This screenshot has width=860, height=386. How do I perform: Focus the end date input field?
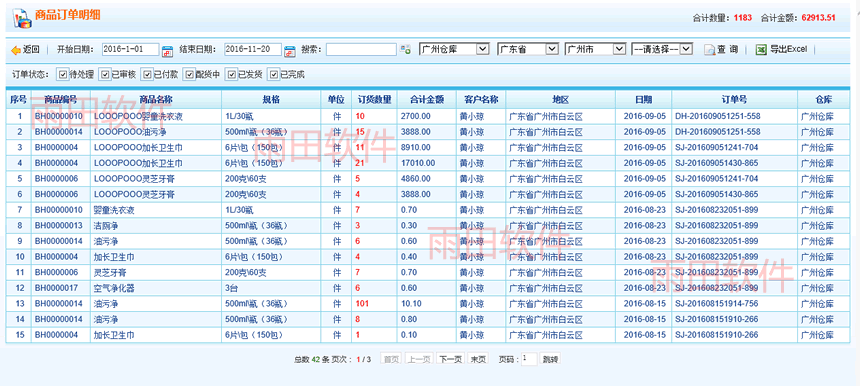pyautogui.click(x=253, y=49)
